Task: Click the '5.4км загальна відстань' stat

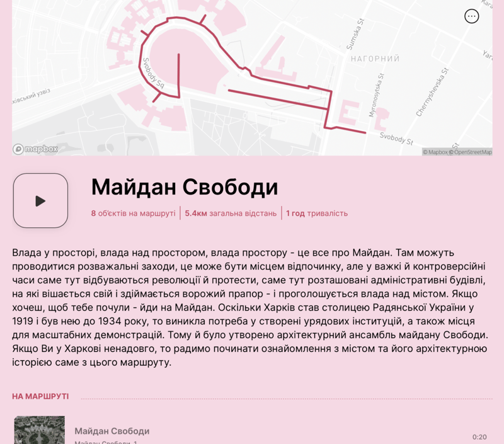Action: point(230,213)
